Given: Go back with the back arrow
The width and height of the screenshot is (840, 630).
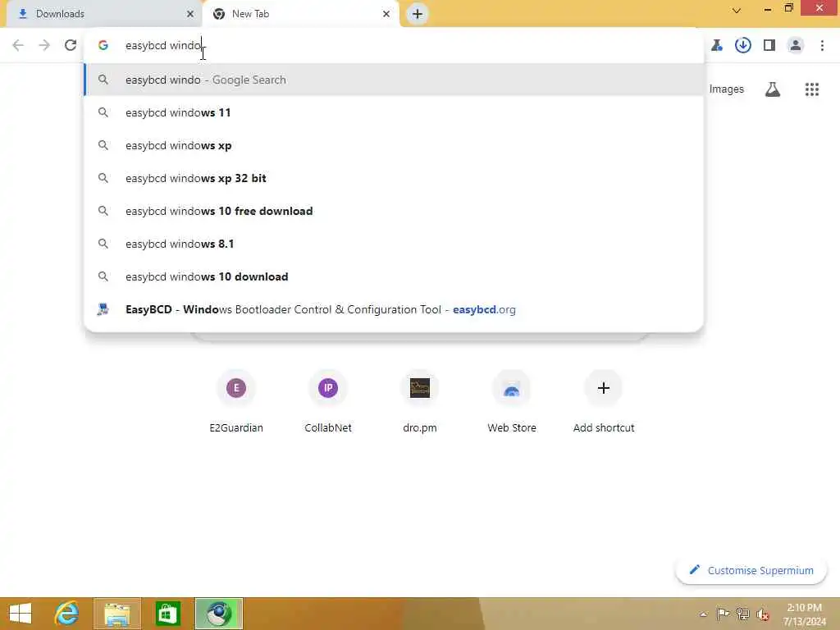Looking at the screenshot, I should 18,45.
